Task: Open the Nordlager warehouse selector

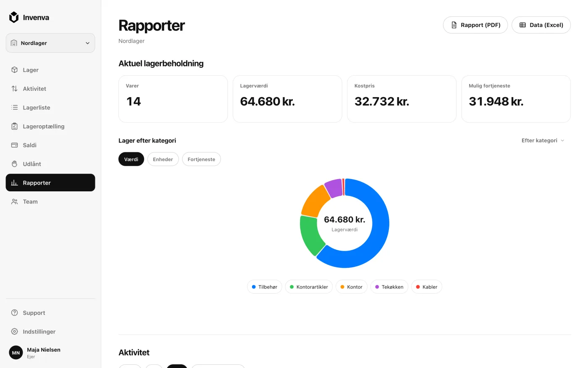Action: (50, 43)
